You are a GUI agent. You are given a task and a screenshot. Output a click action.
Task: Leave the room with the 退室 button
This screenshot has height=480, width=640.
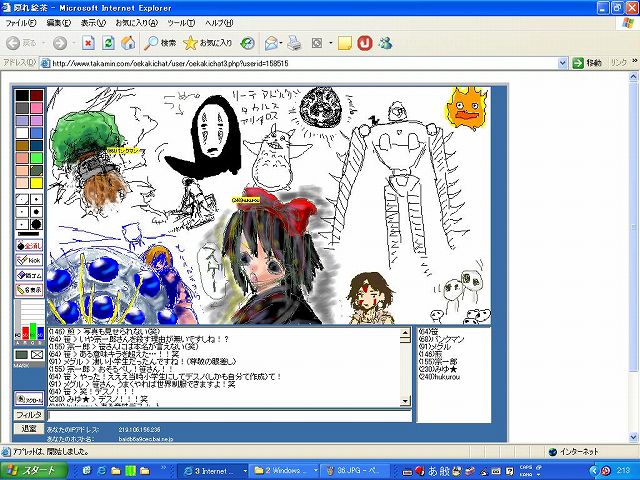click(x=29, y=428)
